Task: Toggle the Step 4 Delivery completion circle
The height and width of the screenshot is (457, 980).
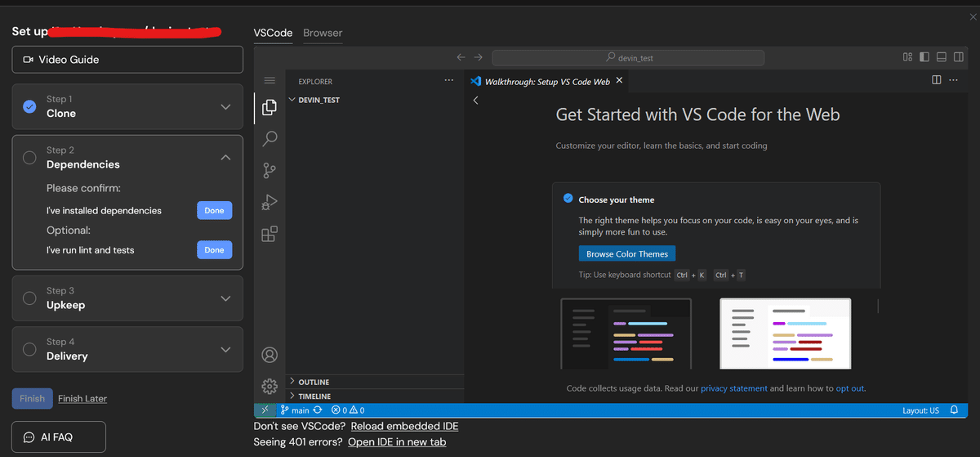Action: click(29, 349)
